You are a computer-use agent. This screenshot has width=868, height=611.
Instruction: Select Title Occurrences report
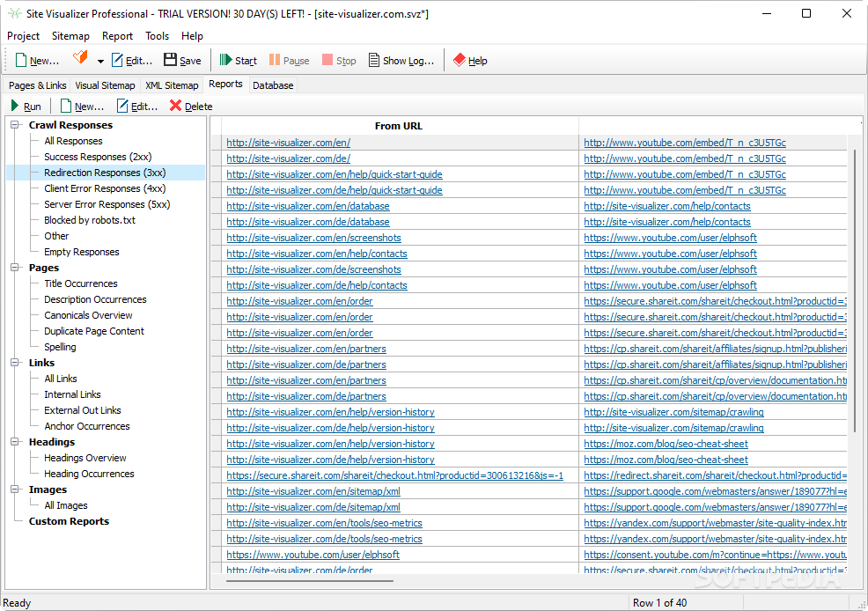click(x=81, y=283)
